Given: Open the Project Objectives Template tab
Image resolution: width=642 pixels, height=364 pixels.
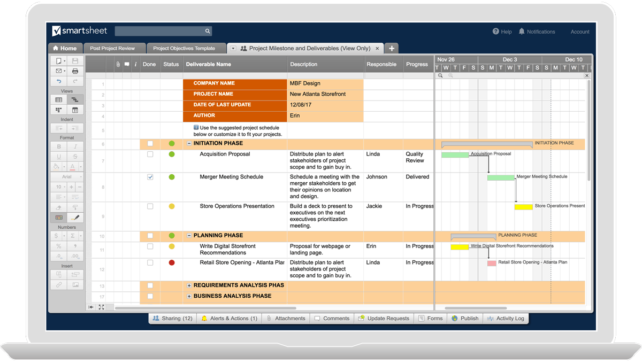Looking at the screenshot, I should (184, 49).
